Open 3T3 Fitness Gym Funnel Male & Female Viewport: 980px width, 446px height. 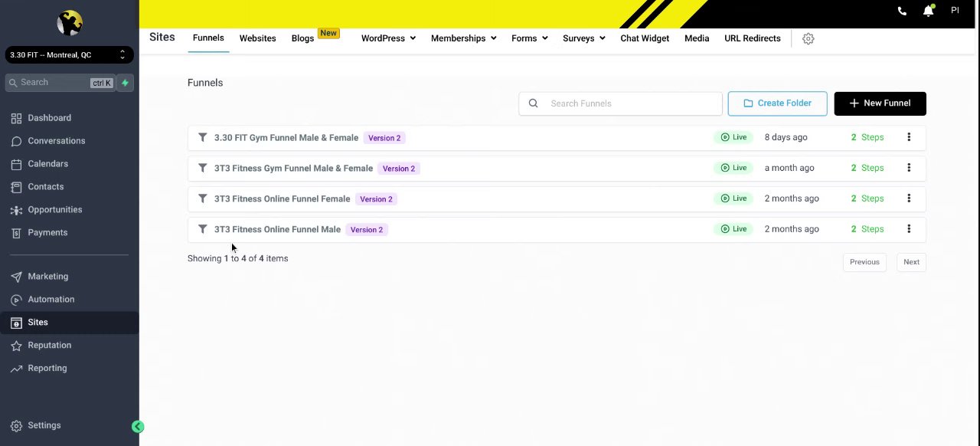293,169
